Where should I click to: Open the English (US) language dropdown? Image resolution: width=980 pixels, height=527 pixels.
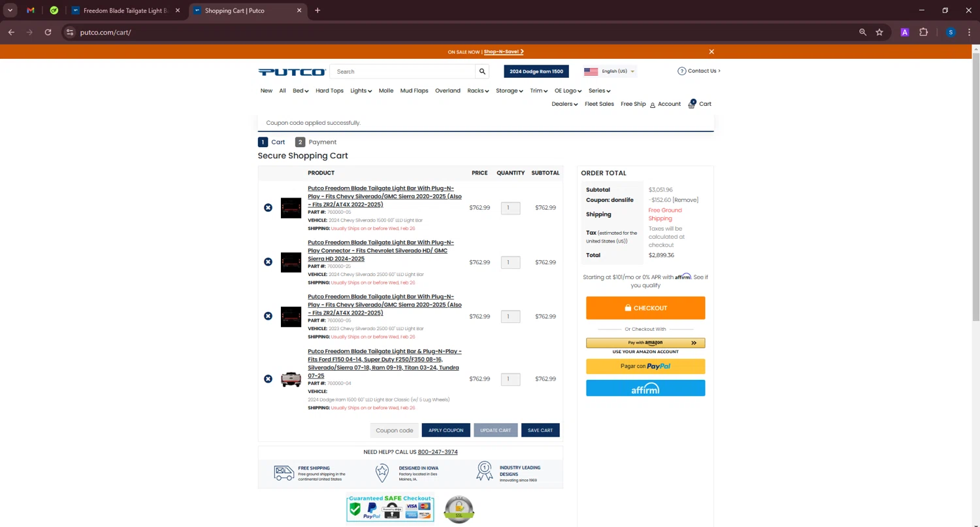pos(610,71)
